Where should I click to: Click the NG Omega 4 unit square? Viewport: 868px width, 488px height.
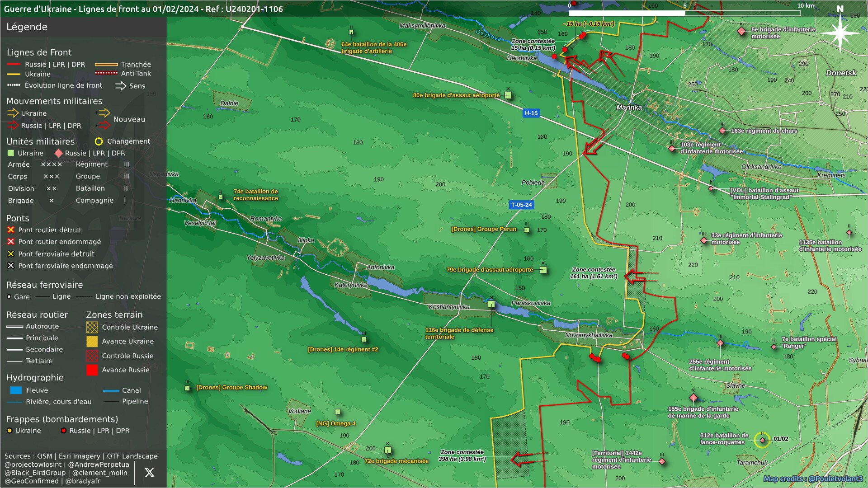coord(337,412)
